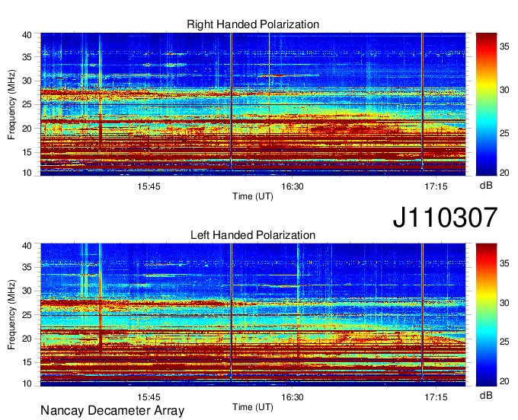The image size is (518, 420).
Task: Click the 30 MHz tick on left-handed plot
Action: 27,291
